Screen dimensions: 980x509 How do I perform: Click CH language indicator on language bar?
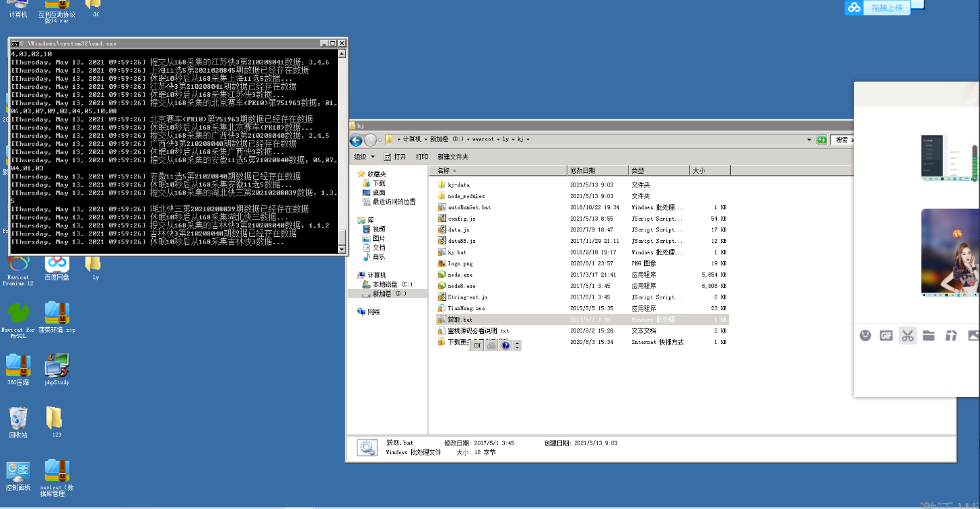pos(477,345)
